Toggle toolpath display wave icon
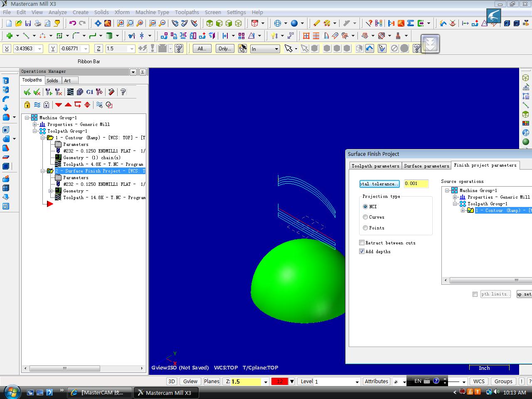Screen dimensions: 532x399 (x=37, y=105)
